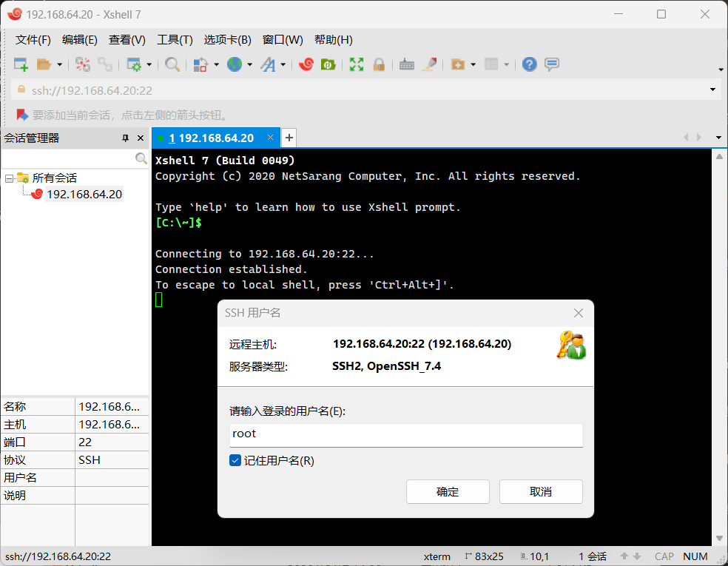Click the globe encoding icon
The width and height of the screenshot is (728, 566).
[x=235, y=64]
